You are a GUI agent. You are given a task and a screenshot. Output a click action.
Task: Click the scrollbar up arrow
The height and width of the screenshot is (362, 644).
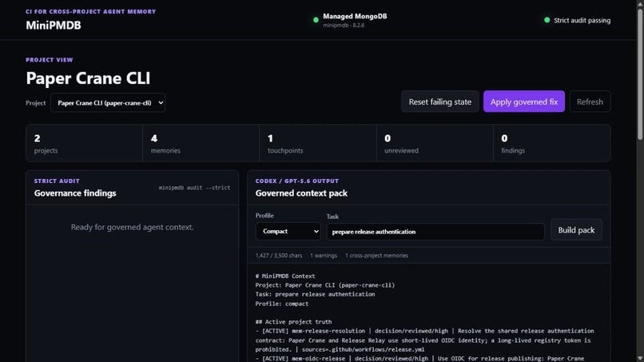click(x=640, y=3)
